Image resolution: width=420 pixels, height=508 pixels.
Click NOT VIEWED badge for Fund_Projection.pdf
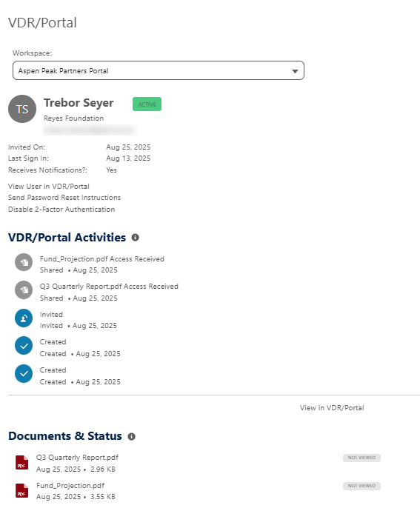point(361,486)
